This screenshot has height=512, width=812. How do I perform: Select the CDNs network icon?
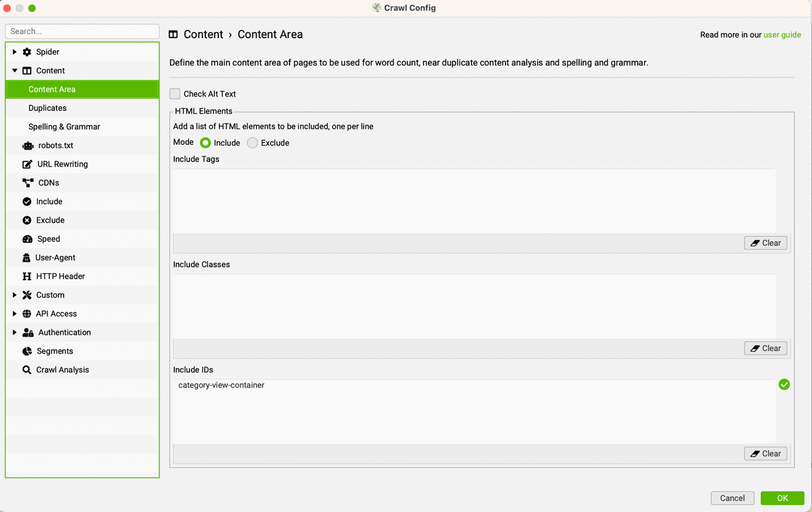[x=26, y=182]
